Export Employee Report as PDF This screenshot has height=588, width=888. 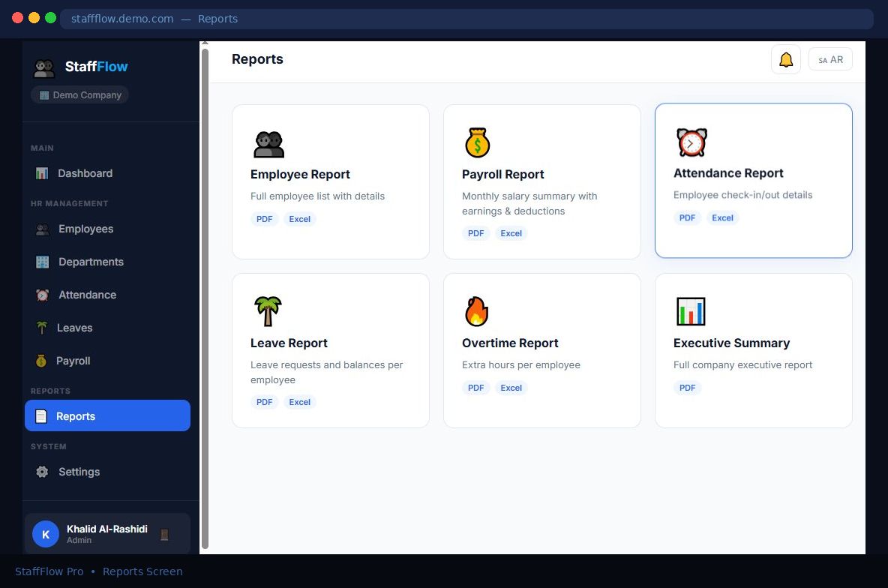265,219
